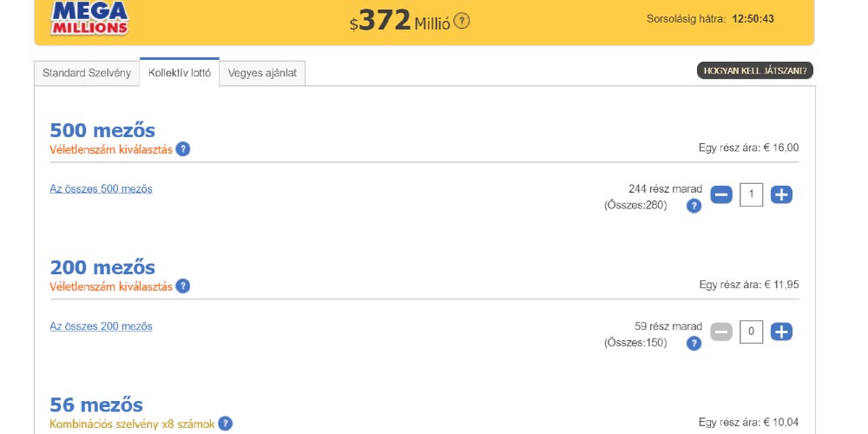Increase 500 mezős share quantity with plus

point(781,194)
